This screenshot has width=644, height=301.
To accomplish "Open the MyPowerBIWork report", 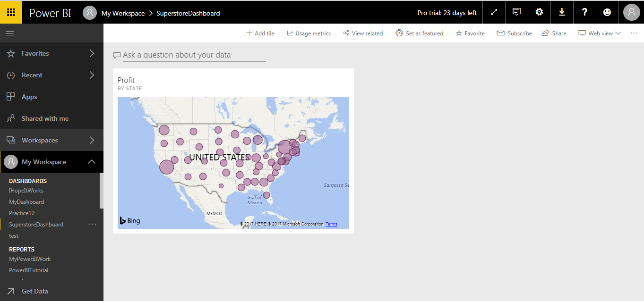I will [x=30, y=259].
